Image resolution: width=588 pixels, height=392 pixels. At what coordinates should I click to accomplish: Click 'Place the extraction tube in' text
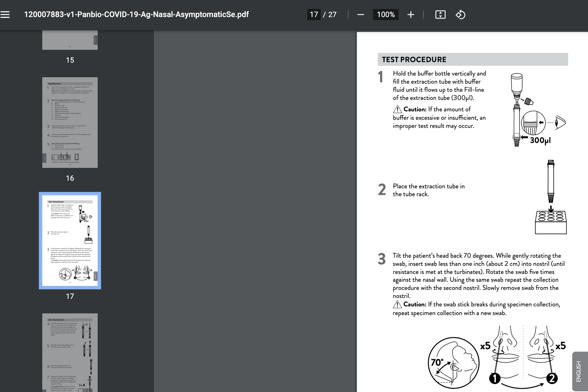pyautogui.click(x=429, y=186)
